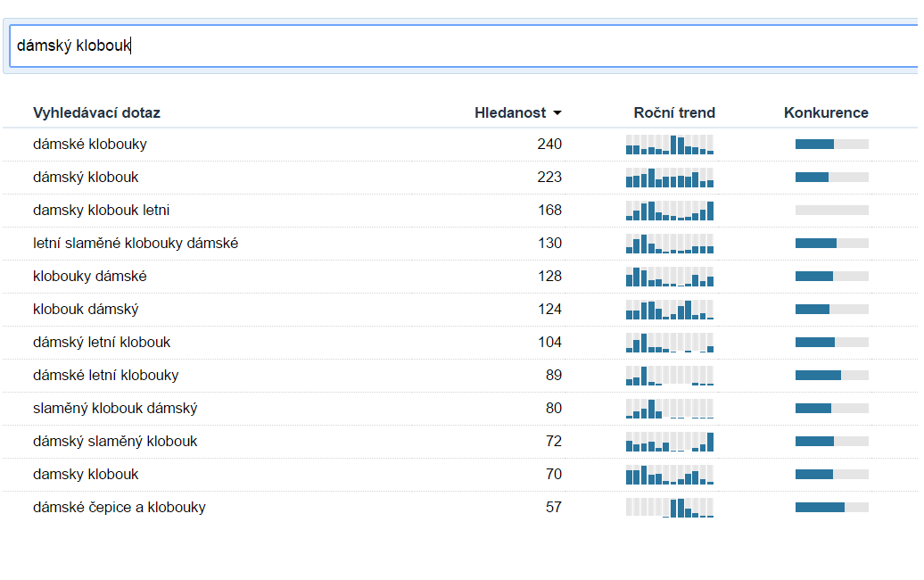Click empty competition bar for "damsky klobouk letni"
924x580 pixels.
click(831, 211)
